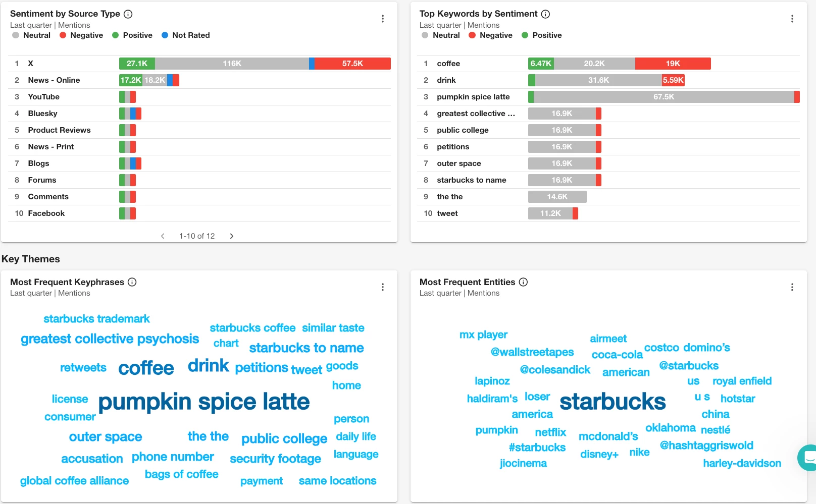Viewport: 816px width, 504px height.
Task: Open info tooltip for Sentiment by Source Type
Action: pyautogui.click(x=128, y=14)
